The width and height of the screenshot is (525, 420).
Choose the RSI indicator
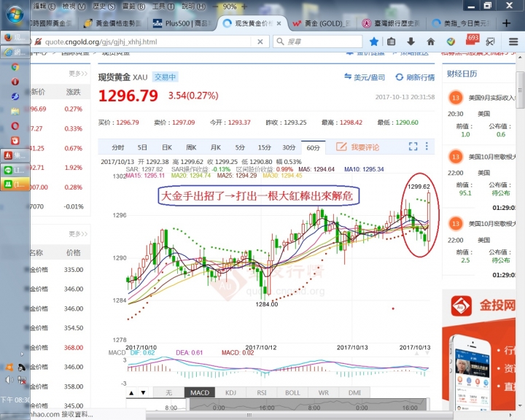[262, 392]
